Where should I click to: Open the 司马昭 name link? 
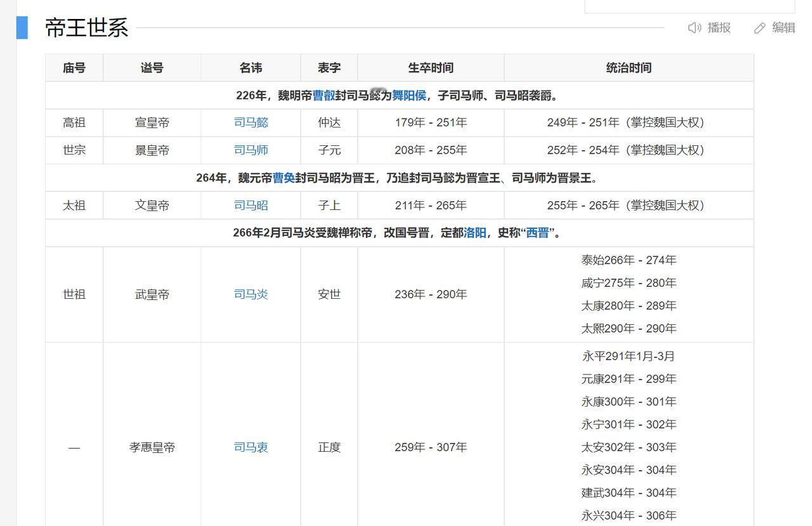pyautogui.click(x=251, y=206)
